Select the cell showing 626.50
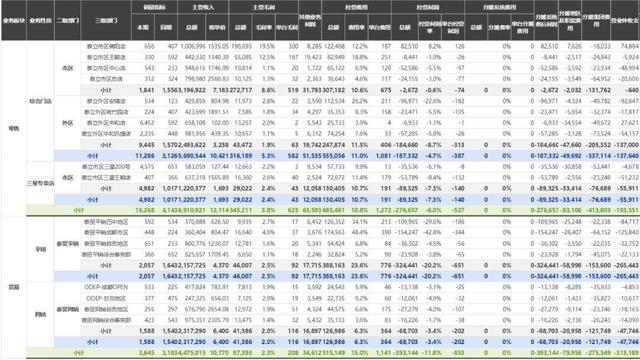The height and width of the screenshot is (360, 640). point(220,222)
